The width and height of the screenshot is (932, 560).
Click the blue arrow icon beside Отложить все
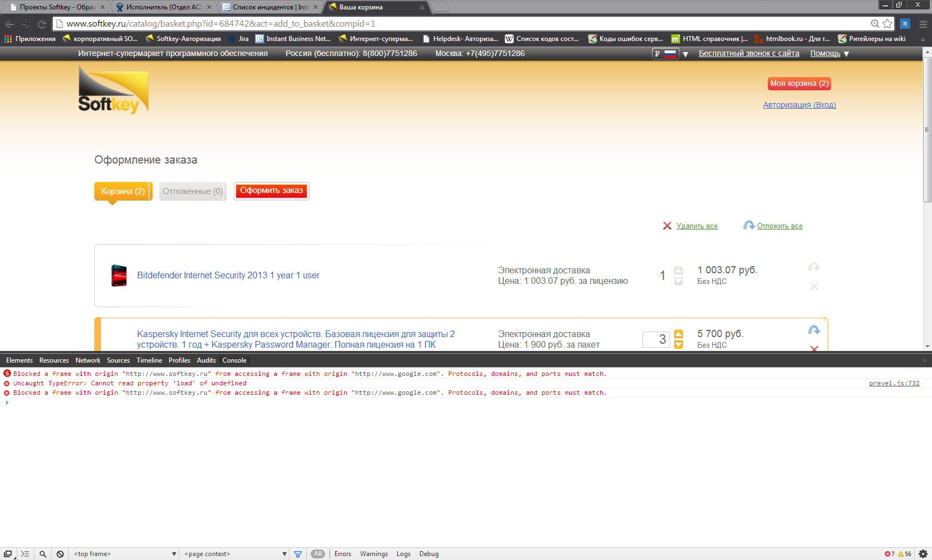coord(749,225)
